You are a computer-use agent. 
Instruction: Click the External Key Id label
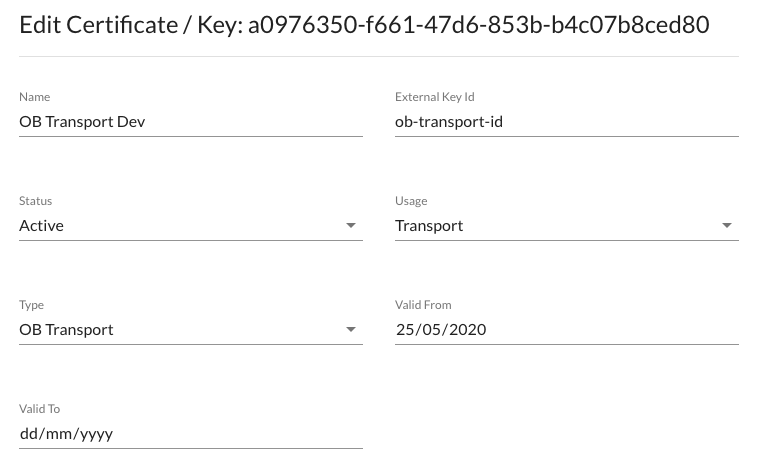[x=435, y=97]
